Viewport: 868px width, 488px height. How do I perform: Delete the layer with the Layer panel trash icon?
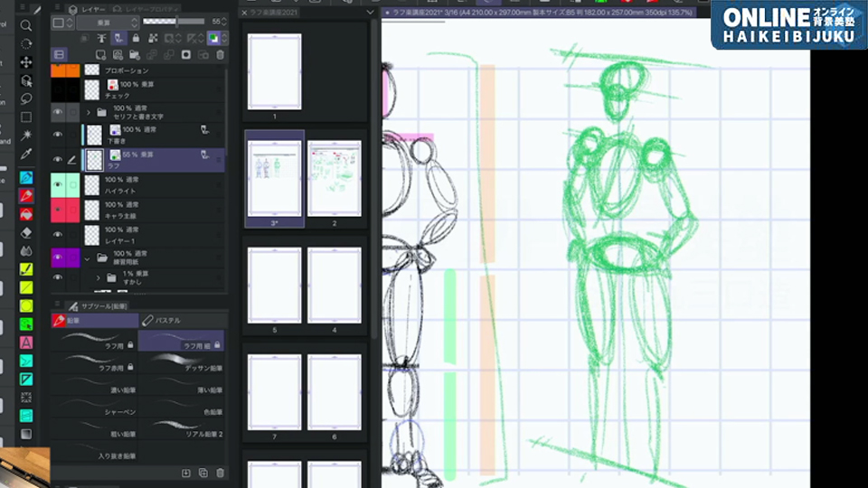tap(221, 55)
